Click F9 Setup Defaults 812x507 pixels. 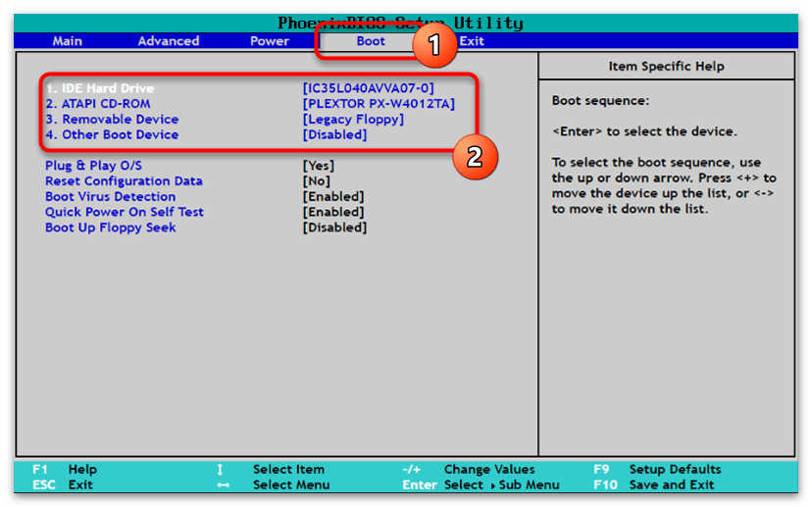[x=657, y=470]
